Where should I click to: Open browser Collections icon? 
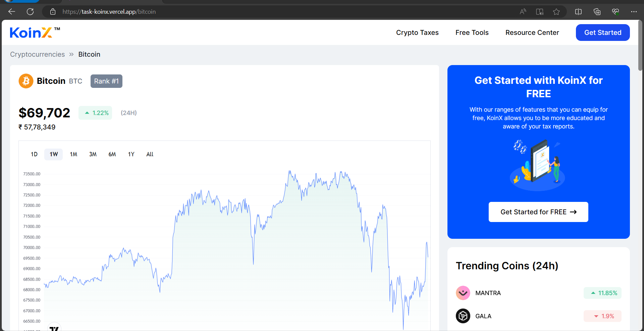[597, 12]
